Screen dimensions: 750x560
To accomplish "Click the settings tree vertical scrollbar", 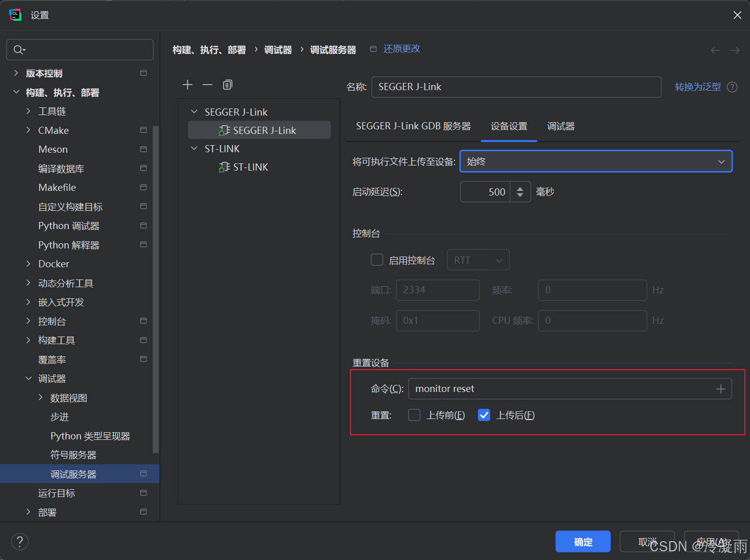I will (156, 289).
